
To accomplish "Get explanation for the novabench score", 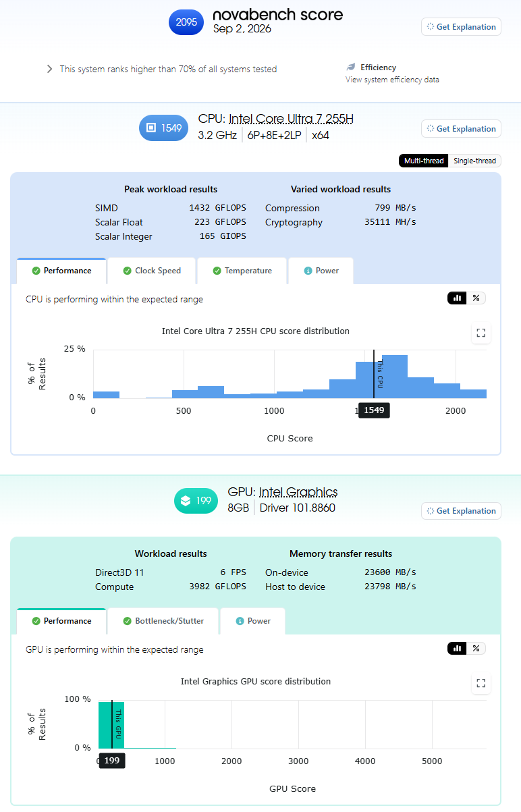I will 461,27.
